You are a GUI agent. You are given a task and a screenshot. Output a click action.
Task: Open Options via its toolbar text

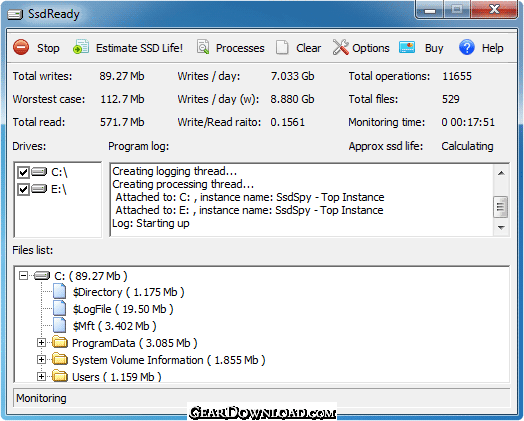(x=371, y=48)
